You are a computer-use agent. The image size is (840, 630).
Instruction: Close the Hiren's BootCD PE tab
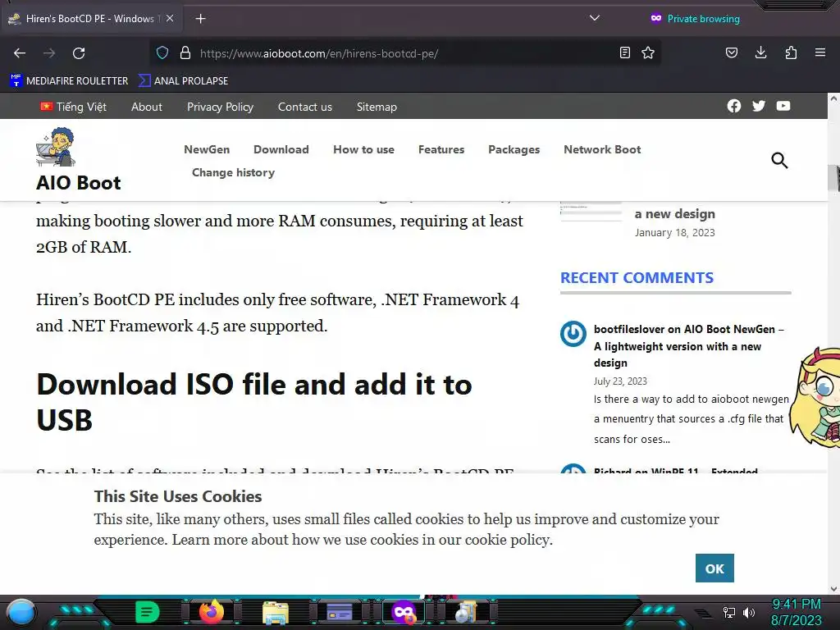(170, 18)
